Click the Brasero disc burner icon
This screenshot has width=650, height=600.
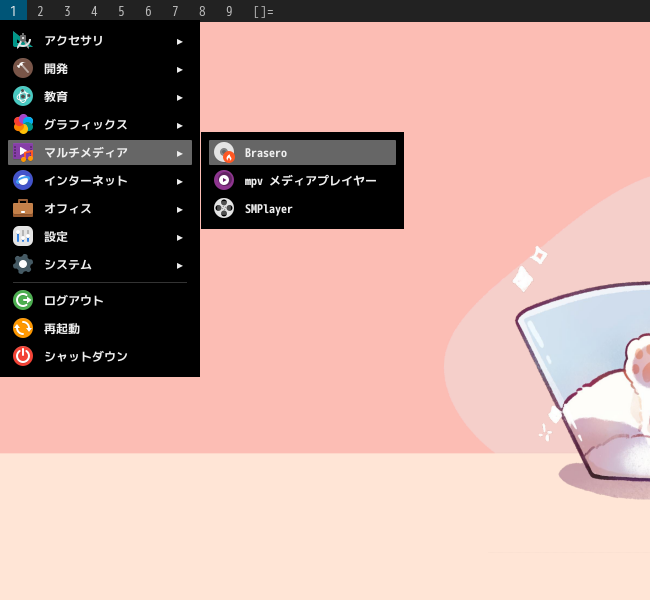(x=224, y=152)
